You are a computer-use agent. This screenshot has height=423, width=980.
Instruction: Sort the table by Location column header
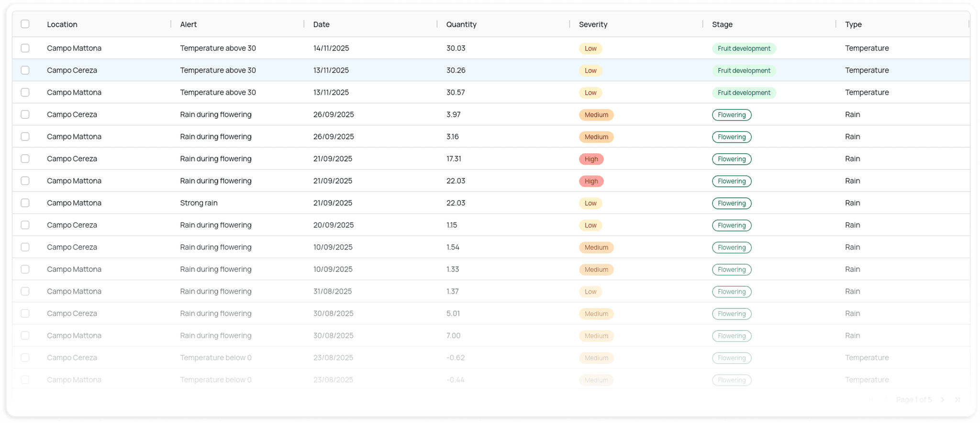tap(62, 24)
